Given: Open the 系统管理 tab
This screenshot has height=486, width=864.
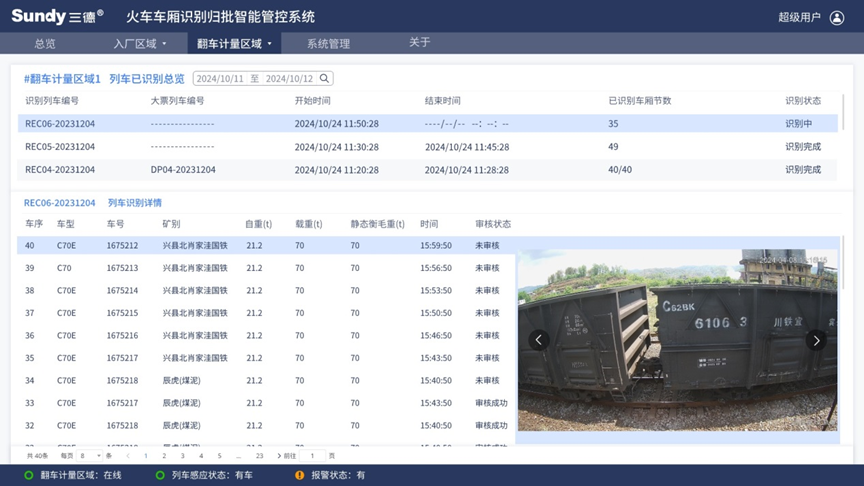Looking at the screenshot, I should coord(328,44).
